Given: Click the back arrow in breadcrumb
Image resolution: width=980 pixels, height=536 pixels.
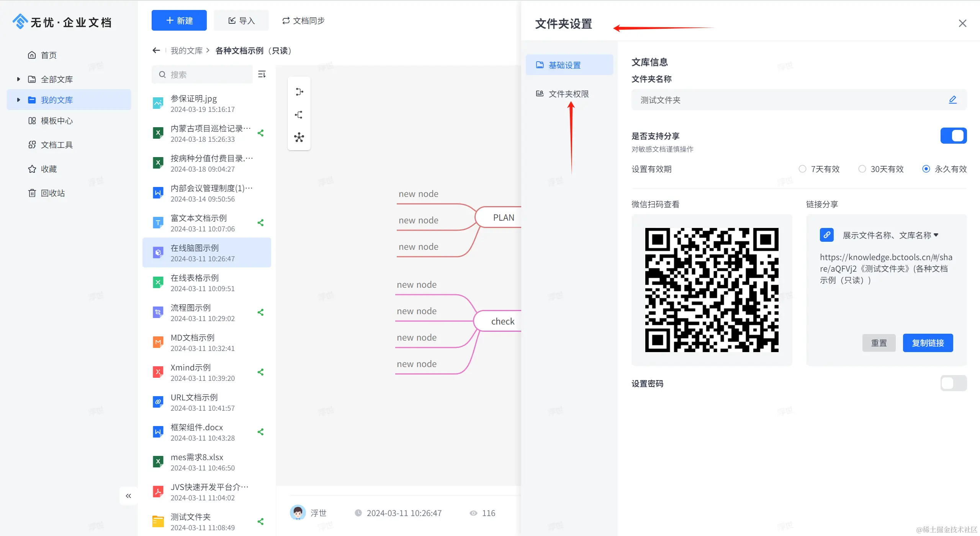Looking at the screenshot, I should (156, 51).
